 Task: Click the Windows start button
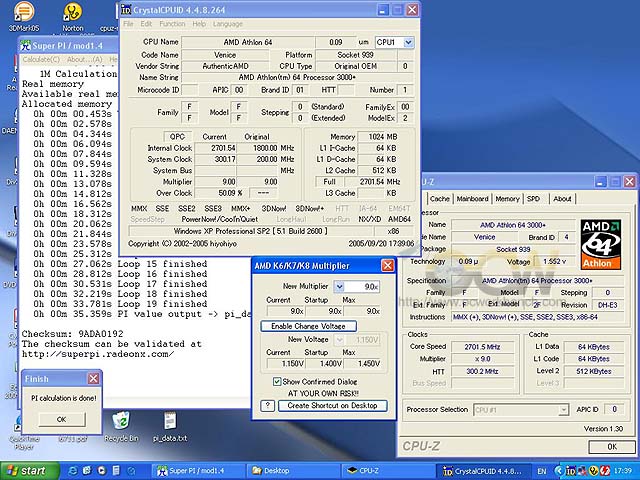pyautogui.click(x=28, y=471)
